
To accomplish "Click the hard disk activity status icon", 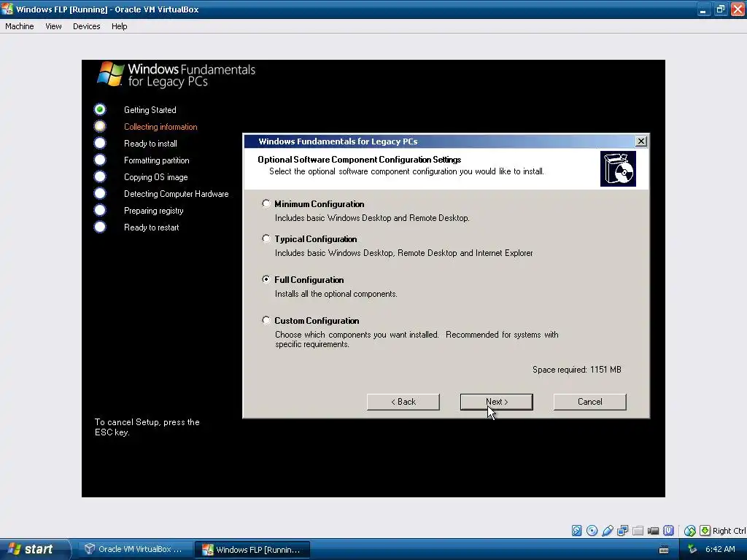I will tap(576, 531).
